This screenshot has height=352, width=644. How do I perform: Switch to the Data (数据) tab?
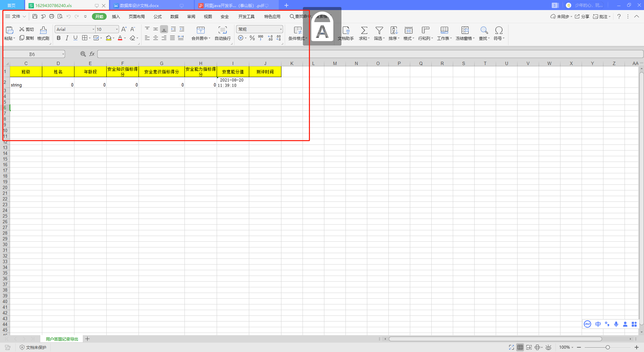point(174,16)
